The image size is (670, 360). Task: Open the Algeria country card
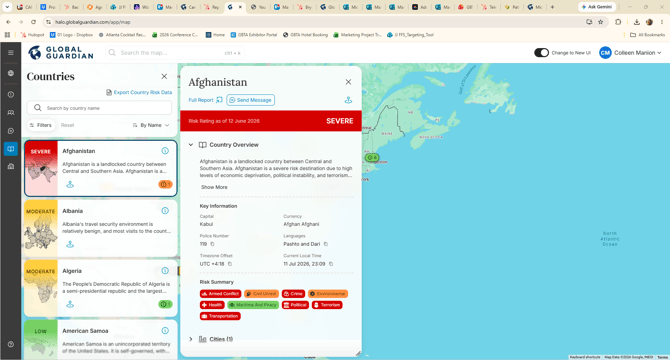pos(101,288)
